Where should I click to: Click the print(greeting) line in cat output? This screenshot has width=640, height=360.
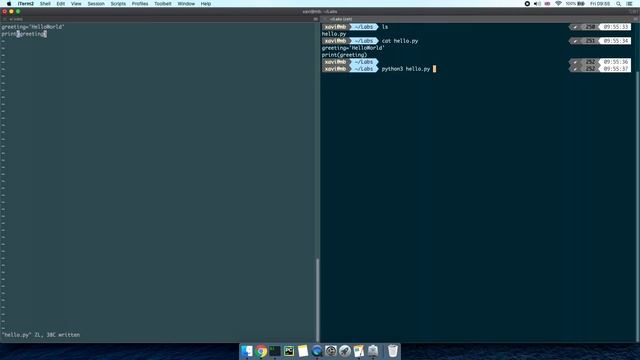coord(344,55)
